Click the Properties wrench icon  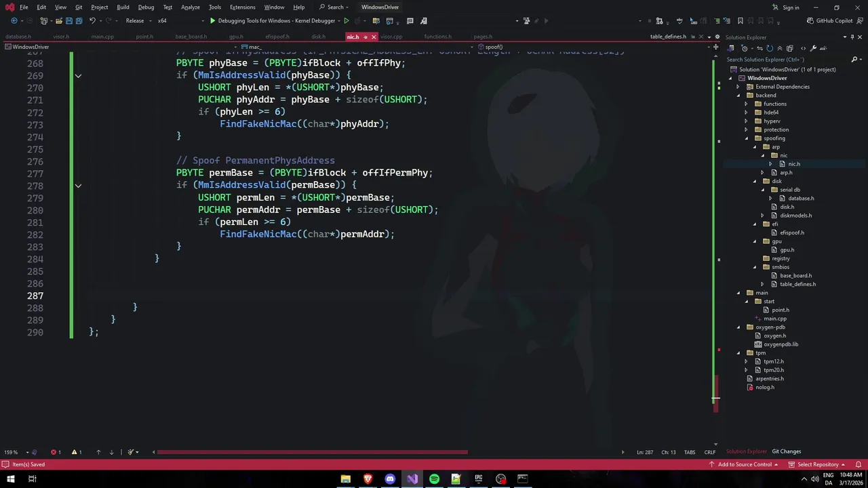click(x=813, y=48)
